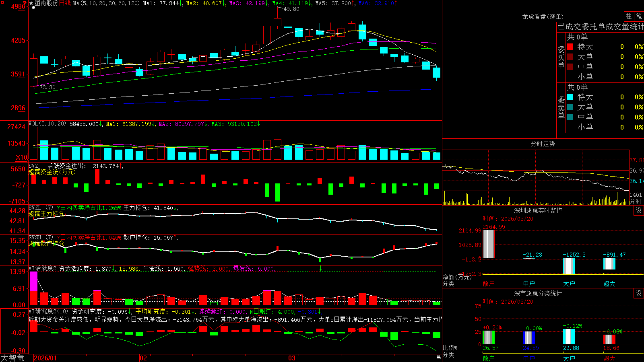This screenshot has height=362, width=644.
Task: Click the 散户 2164.99 bar in 实时监控
Action: click(x=488, y=244)
